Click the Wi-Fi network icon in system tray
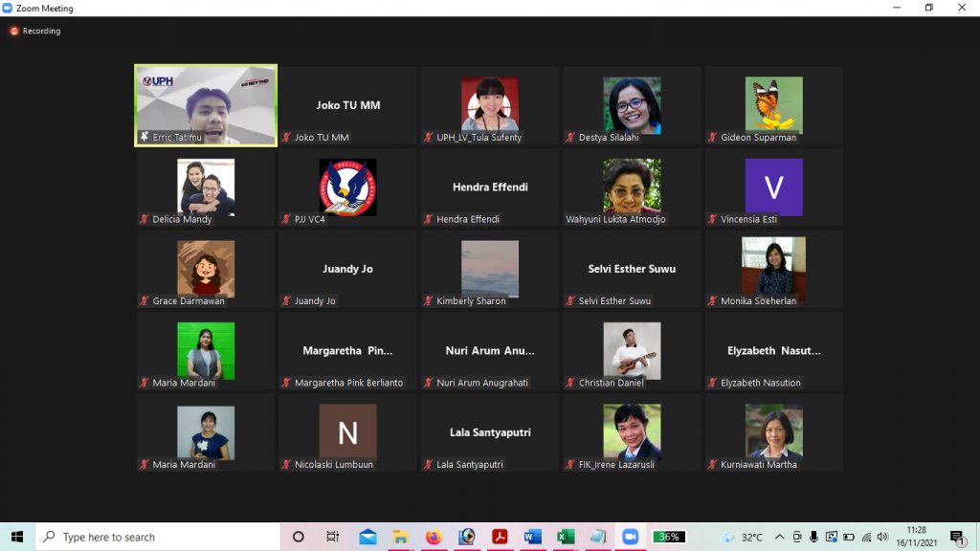980x551 pixels. coord(865,537)
